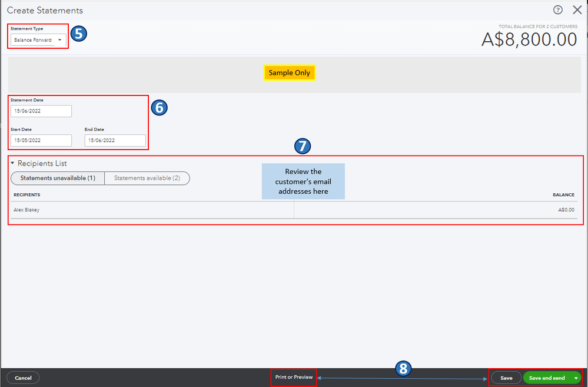
Task: Select recipient Alex Blakey
Action: pyautogui.click(x=26, y=210)
